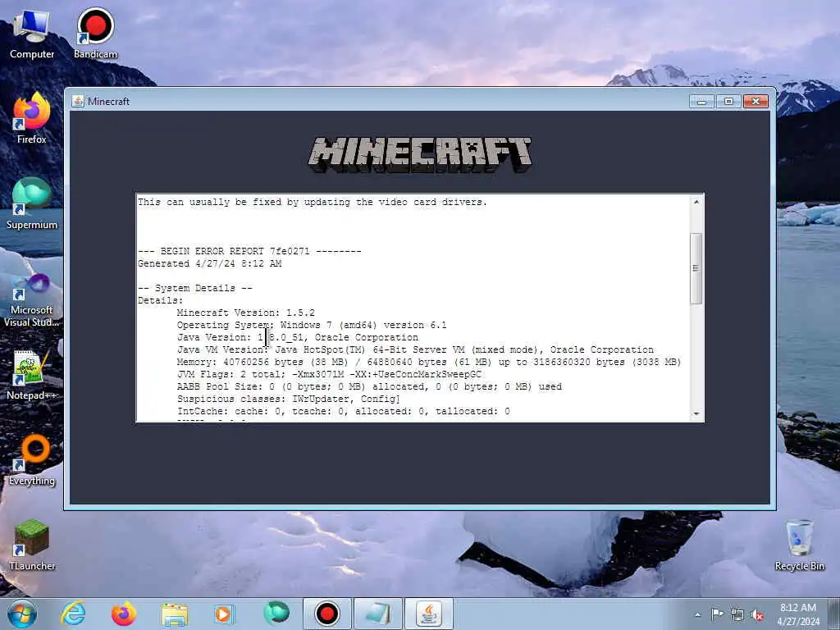Click the Minecraft logo banner
The image size is (840, 630).
click(420, 154)
